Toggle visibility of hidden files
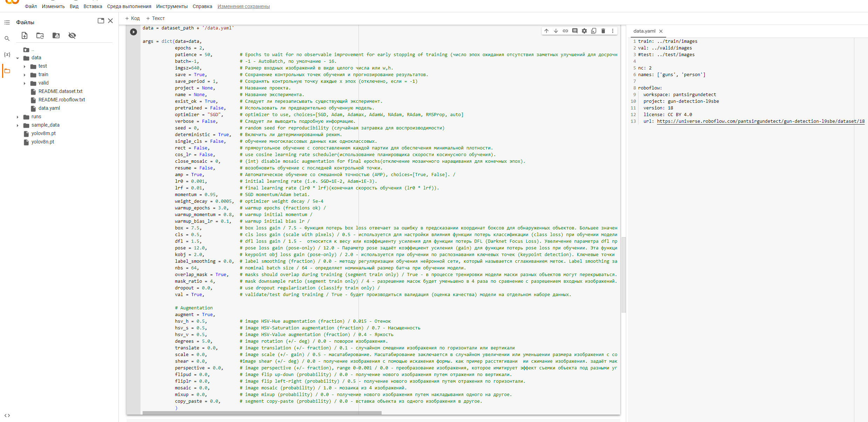The height and width of the screenshot is (422, 868). pyautogui.click(x=73, y=35)
